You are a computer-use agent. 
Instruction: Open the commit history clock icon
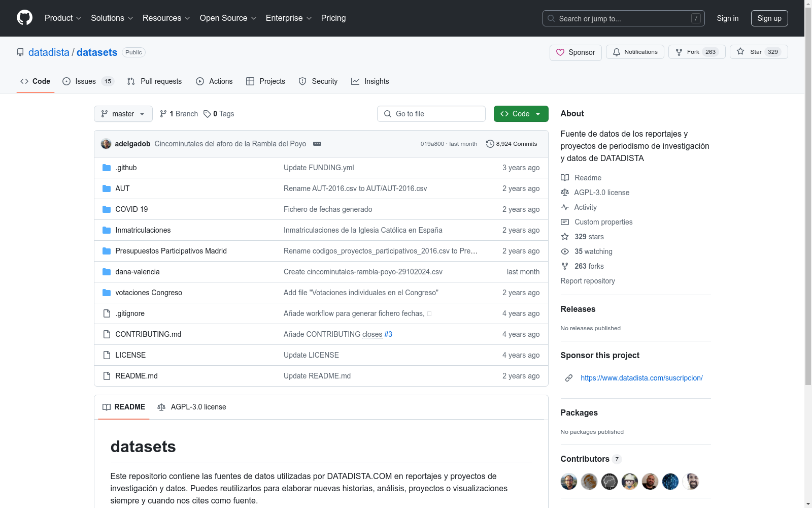pos(490,144)
